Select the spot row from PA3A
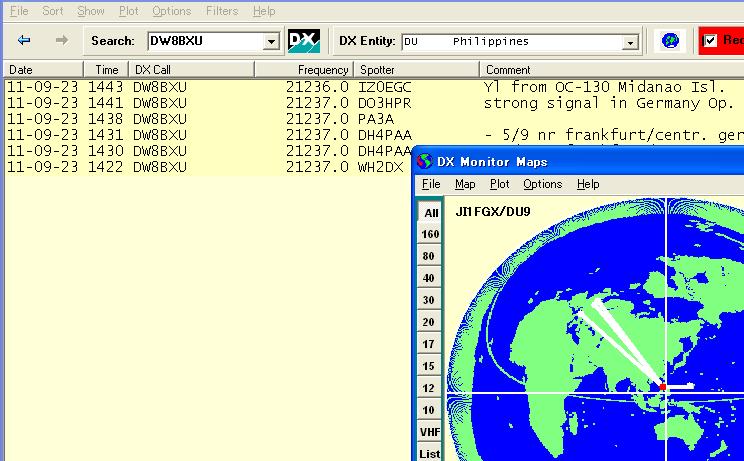The image size is (744, 461). pyautogui.click(x=374, y=119)
